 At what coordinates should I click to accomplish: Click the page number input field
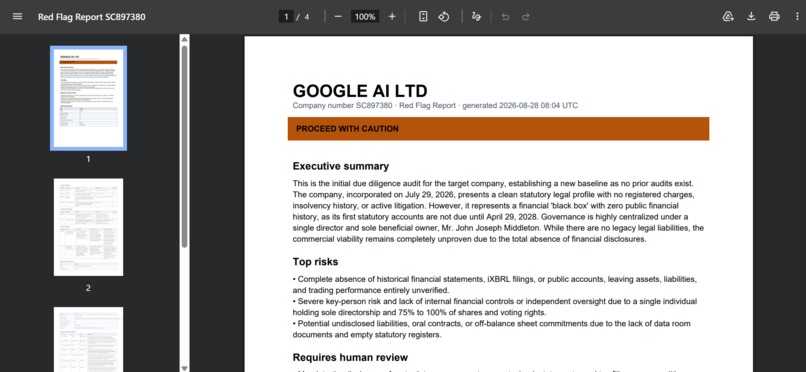(286, 16)
